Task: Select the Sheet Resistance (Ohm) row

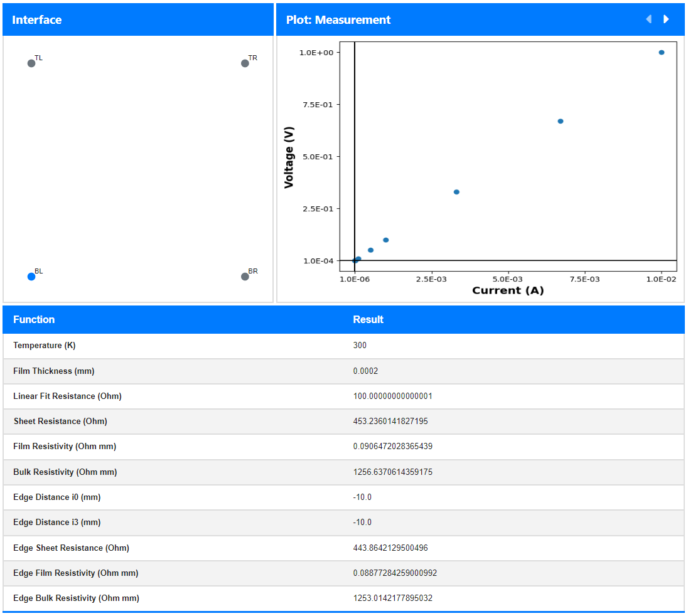Action: 343,422
